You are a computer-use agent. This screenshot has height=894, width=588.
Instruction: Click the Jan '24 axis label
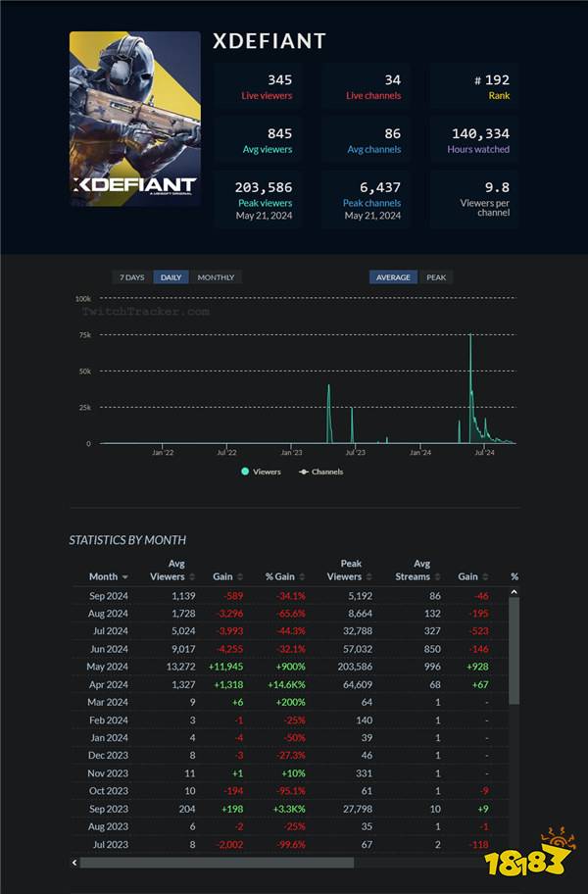[420, 453]
